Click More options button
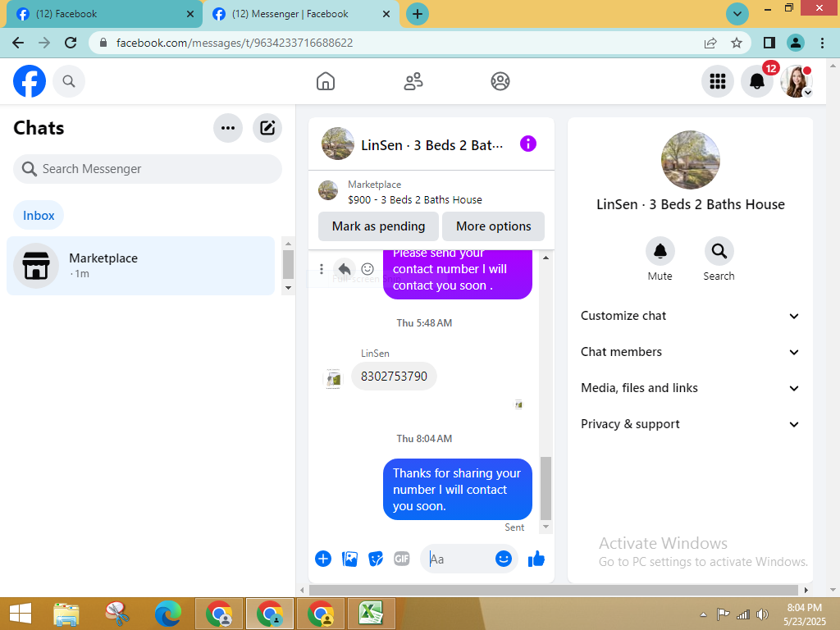This screenshot has width=840, height=630. click(x=493, y=226)
